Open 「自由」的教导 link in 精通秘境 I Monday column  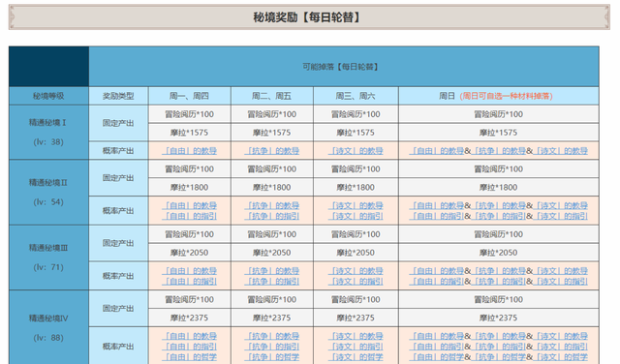coord(190,151)
